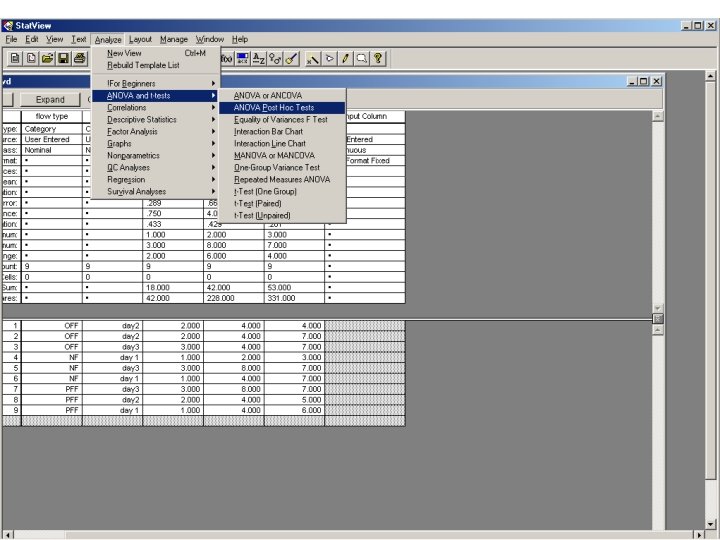Expand the Graphs submenu

pos(156,143)
